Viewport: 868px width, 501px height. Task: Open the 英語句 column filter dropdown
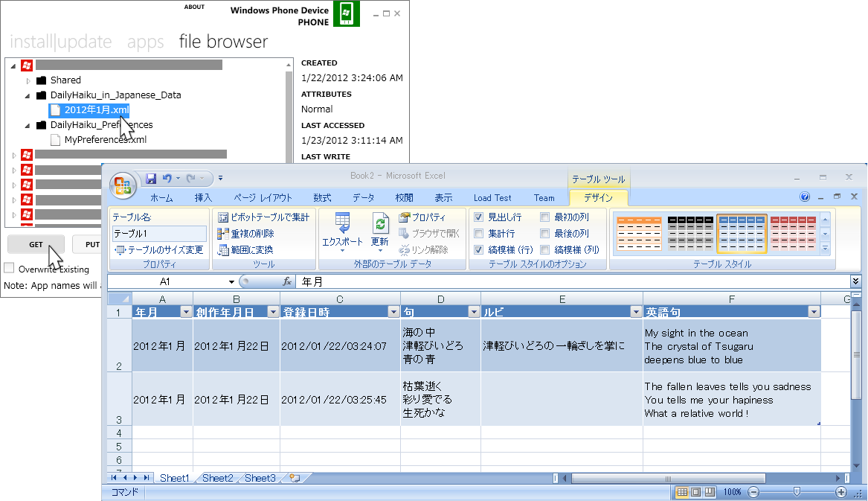814,312
